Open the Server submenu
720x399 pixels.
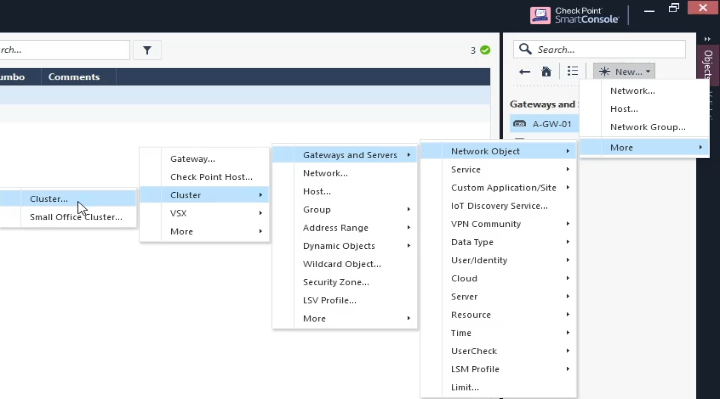498,297
